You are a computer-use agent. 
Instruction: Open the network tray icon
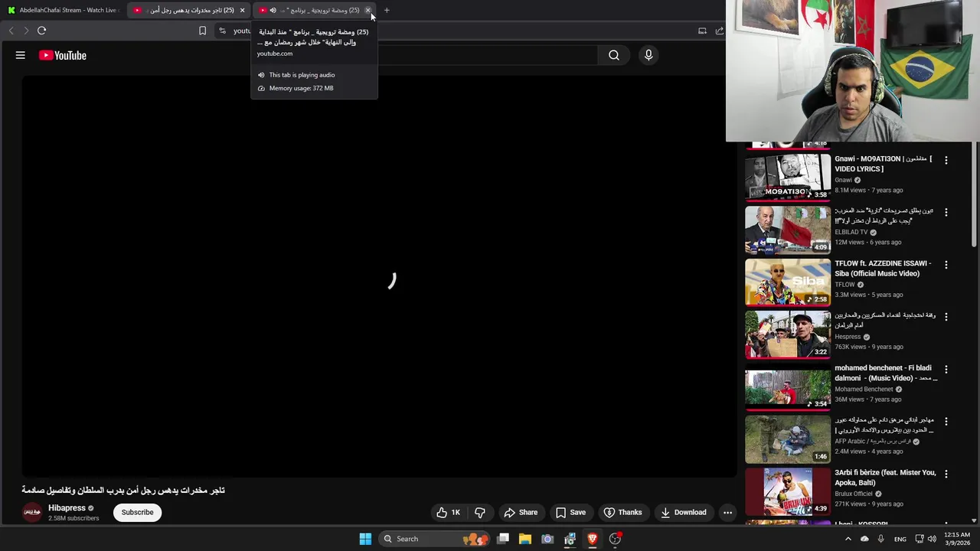point(920,539)
